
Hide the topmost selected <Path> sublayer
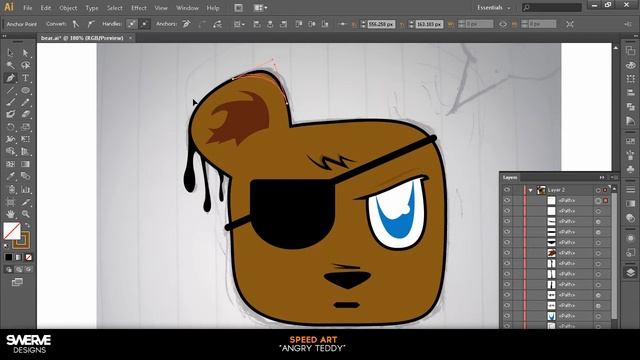pyautogui.click(x=507, y=200)
